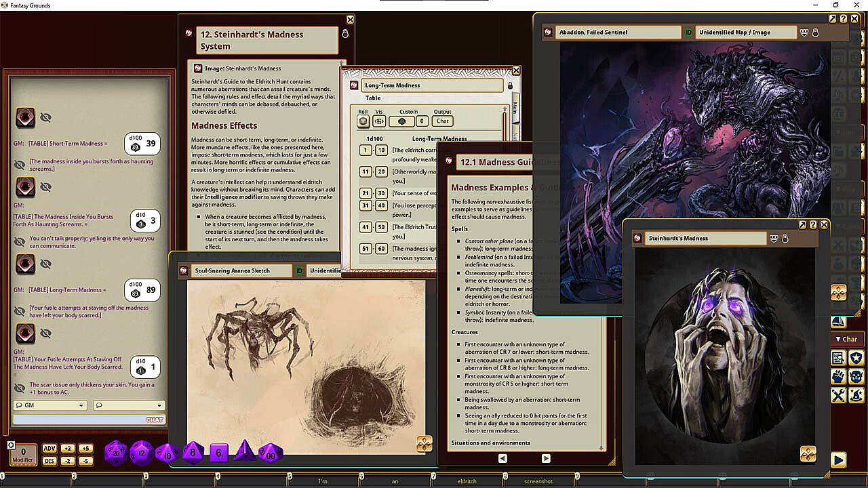Click the star shield sidebar icon

coord(856,358)
